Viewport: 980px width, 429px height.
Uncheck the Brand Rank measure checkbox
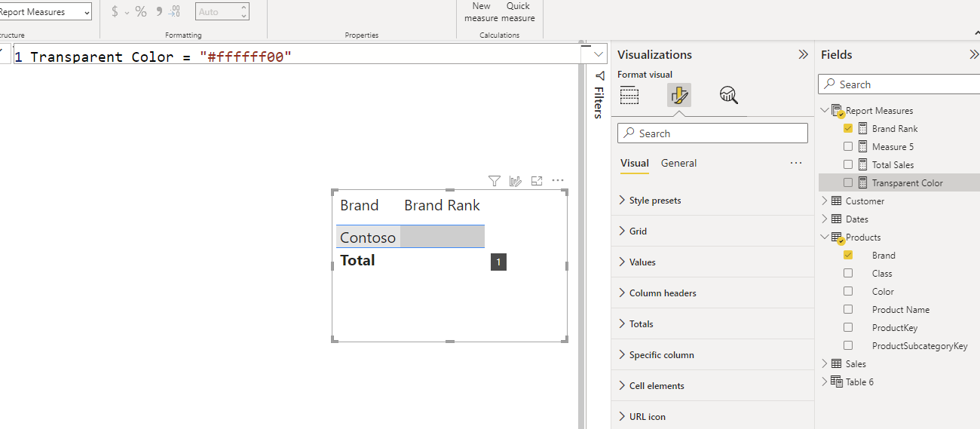pyautogui.click(x=848, y=129)
